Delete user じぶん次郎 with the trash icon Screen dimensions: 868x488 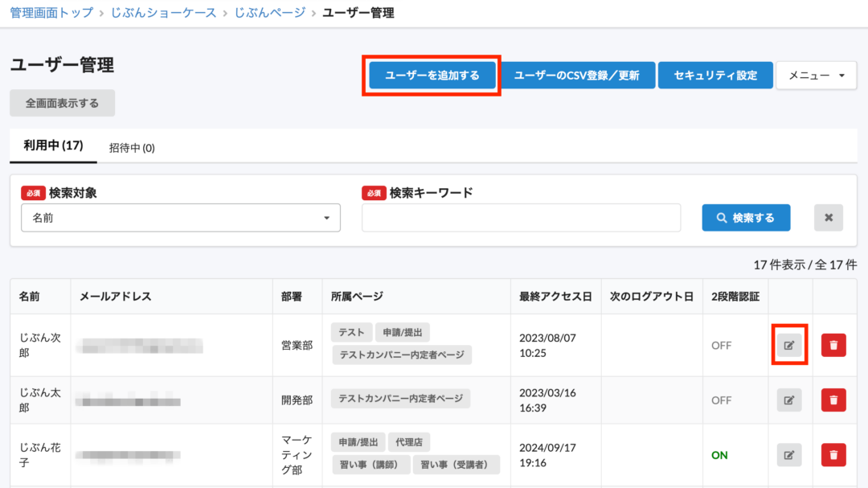tap(833, 345)
